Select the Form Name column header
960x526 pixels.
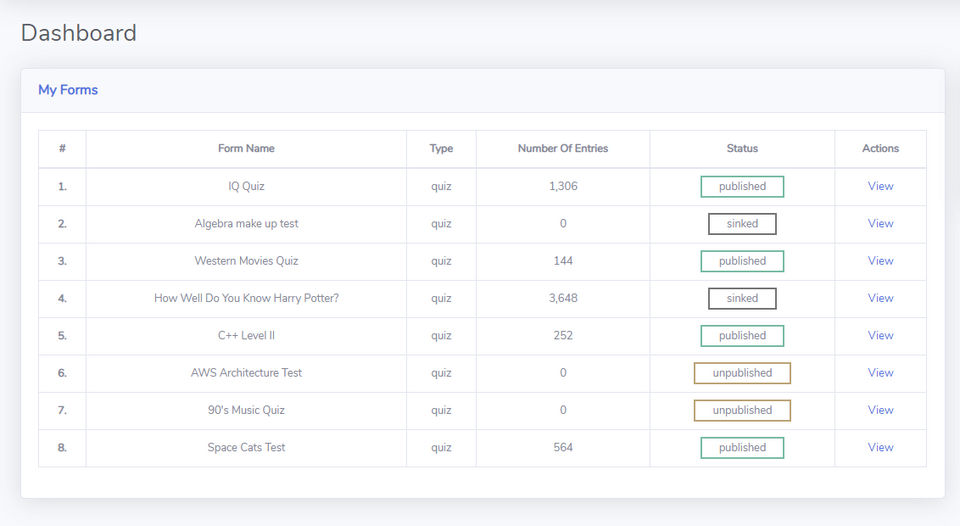[x=246, y=149]
